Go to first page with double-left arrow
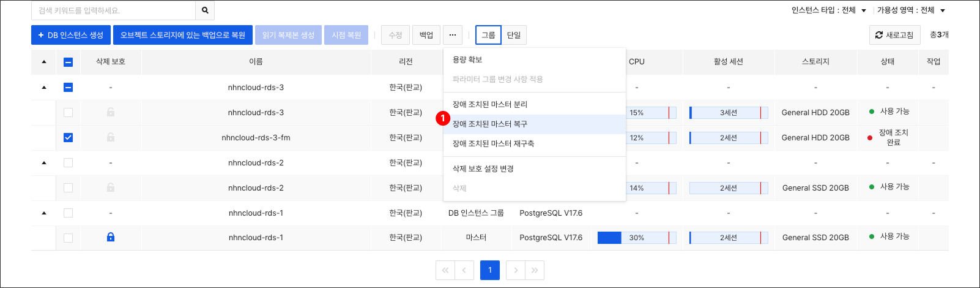Viewport: 980px width, 288px height. [445, 270]
